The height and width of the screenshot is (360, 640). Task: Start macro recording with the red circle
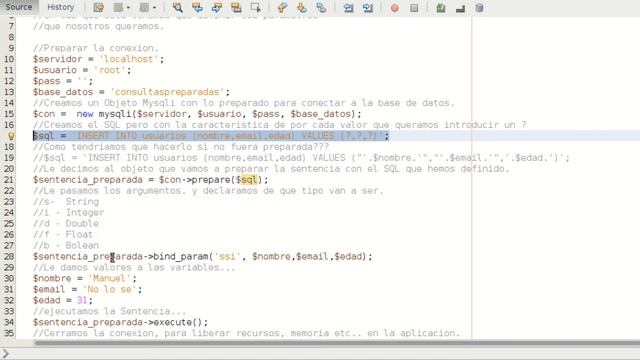pyautogui.click(x=394, y=8)
